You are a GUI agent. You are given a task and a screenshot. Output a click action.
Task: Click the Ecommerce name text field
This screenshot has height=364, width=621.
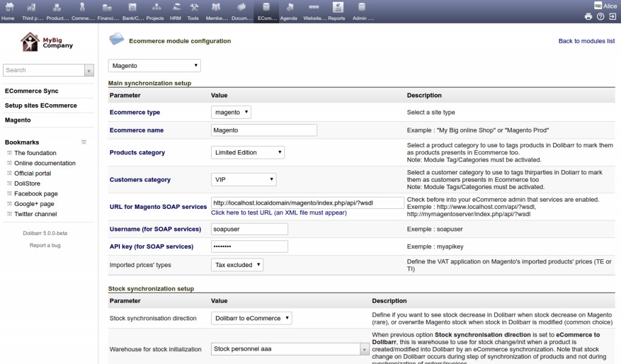(264, 130)
